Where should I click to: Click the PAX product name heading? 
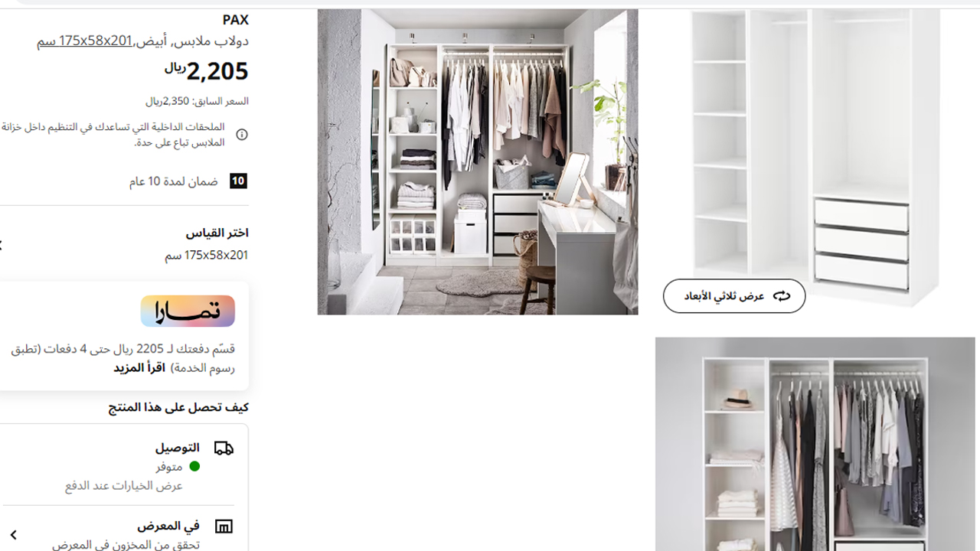click(236, 20)
